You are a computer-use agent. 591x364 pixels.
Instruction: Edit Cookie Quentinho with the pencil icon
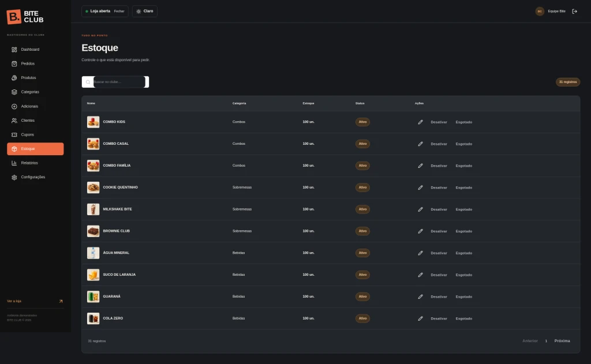point(420,187)
